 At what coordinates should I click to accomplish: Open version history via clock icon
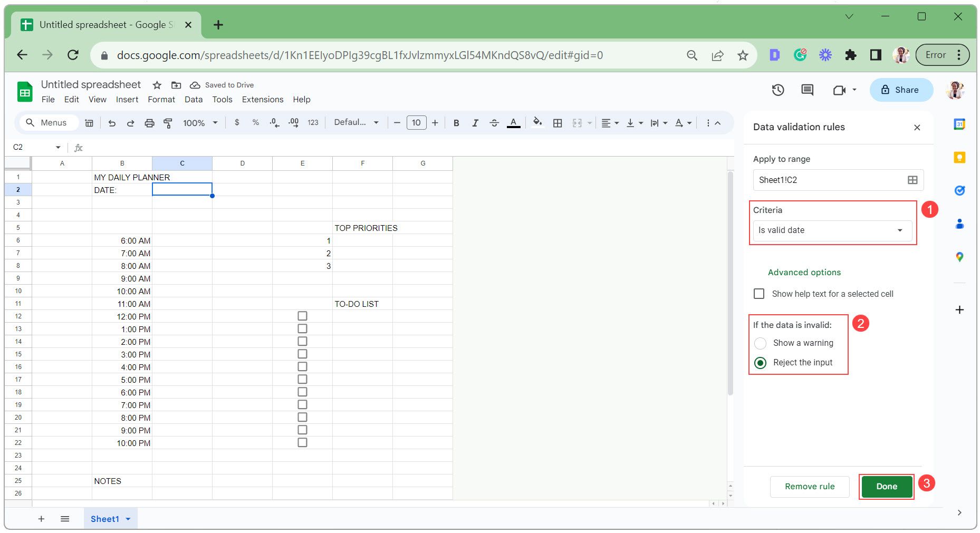tap(777, 90)
